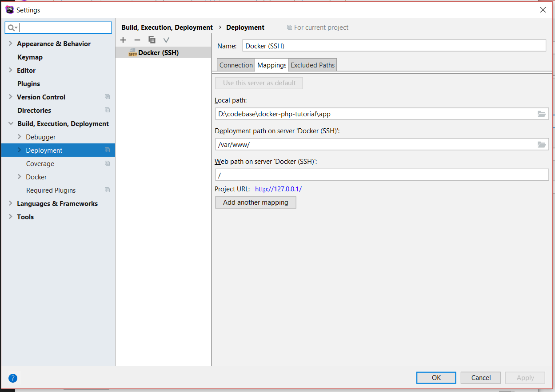This screenshot has width=555, height=392.
Task: Click the server Name field
Action: (394, 46)
